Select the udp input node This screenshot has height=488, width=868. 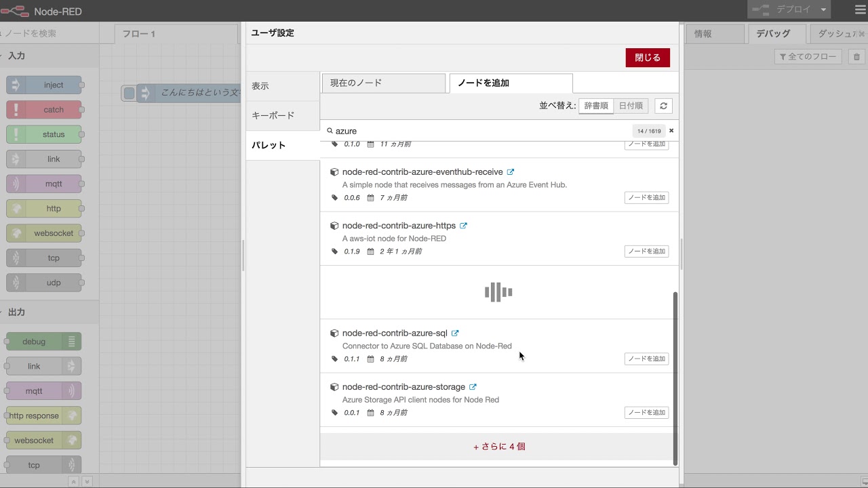click(x=44, y=283)
